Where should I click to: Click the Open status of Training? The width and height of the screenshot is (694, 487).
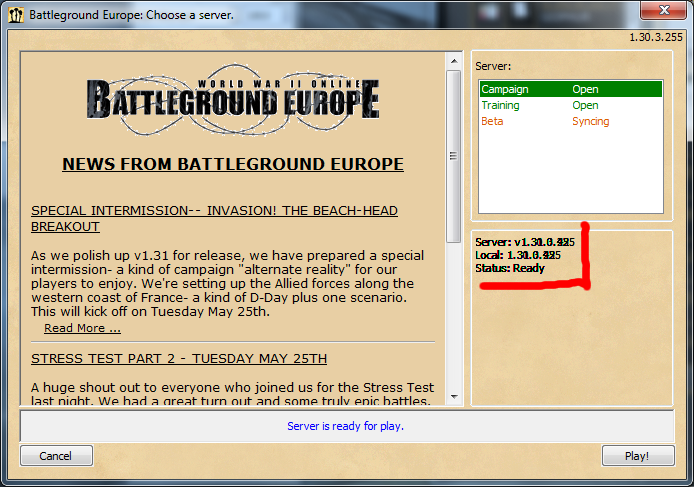tap(585, 105)
